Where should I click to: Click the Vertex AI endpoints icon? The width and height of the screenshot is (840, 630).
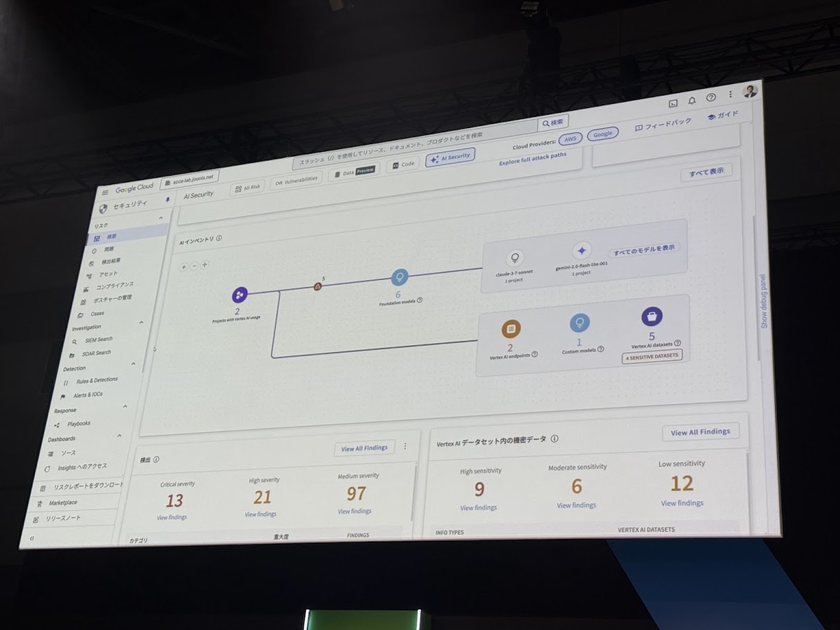(511, 328)
